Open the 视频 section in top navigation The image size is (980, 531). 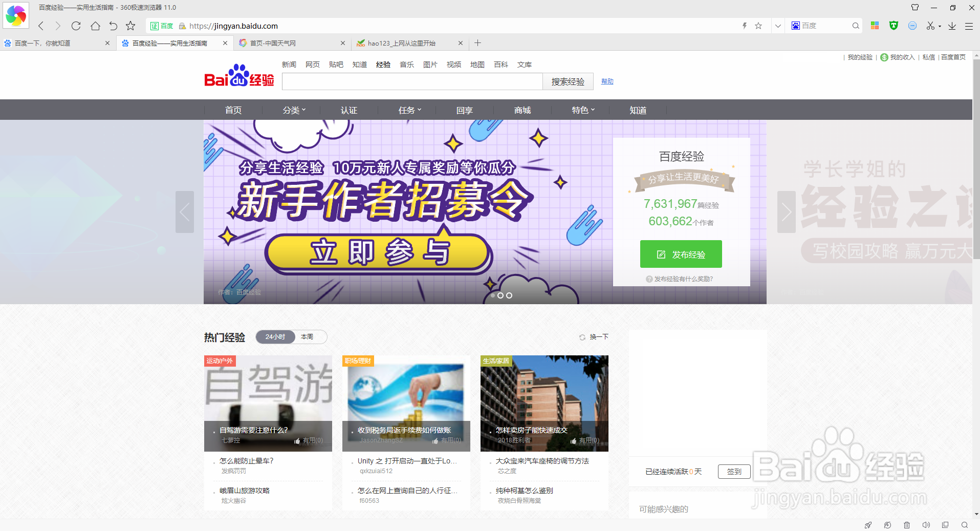click(453, 64)
